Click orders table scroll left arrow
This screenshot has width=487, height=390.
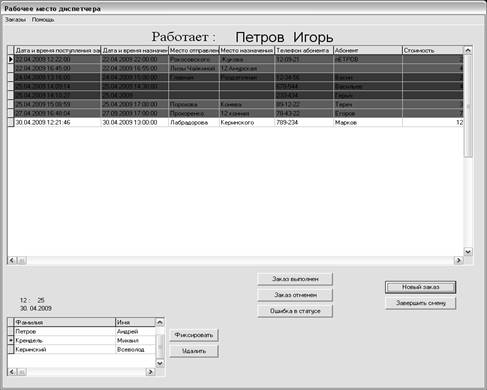[x=12, y=260]
